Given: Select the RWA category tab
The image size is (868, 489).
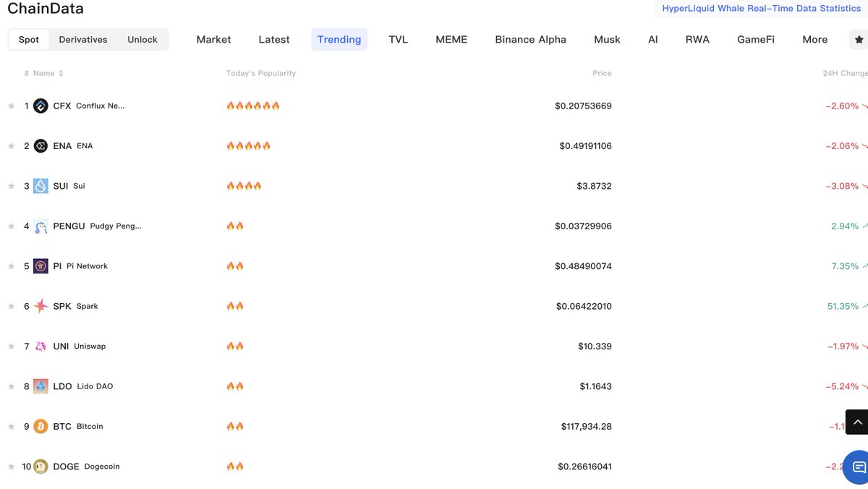Looking at the screenshot, I should coord(697,40).
